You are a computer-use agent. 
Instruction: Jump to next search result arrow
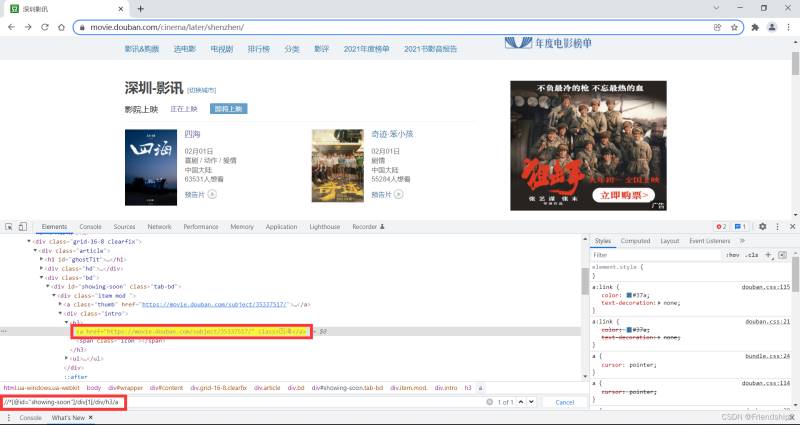point(531,402)
